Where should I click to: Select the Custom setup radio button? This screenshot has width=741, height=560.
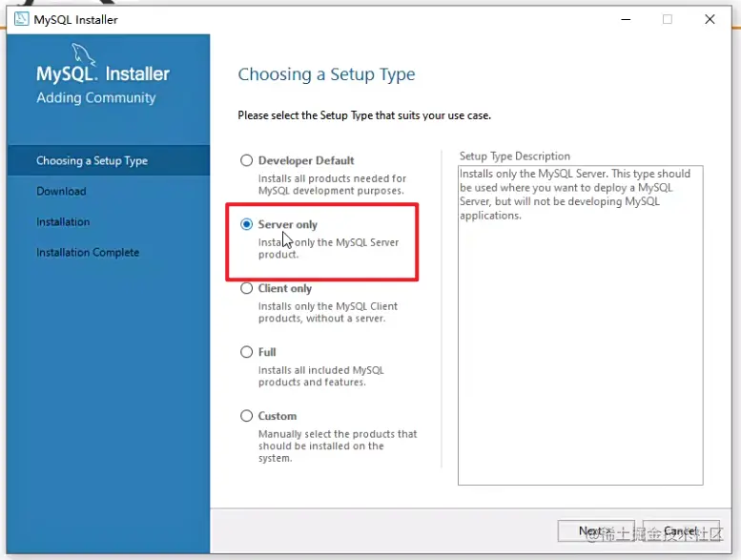click(247, 416)
